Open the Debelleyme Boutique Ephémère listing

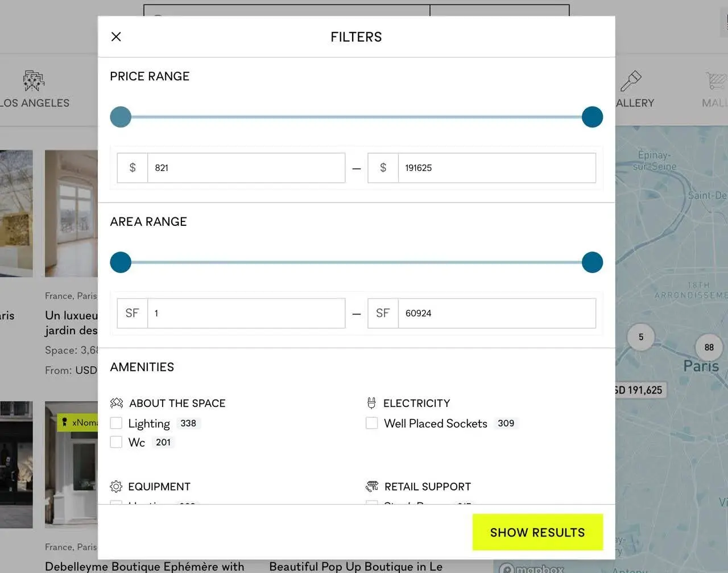click(144, 566)
